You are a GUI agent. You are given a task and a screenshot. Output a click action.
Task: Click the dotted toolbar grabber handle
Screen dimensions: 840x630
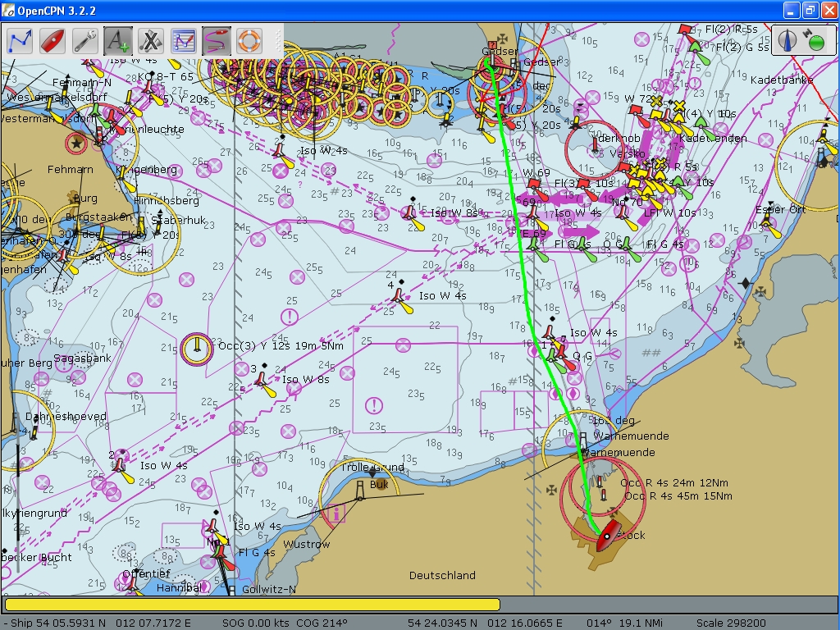coord(278,41)
